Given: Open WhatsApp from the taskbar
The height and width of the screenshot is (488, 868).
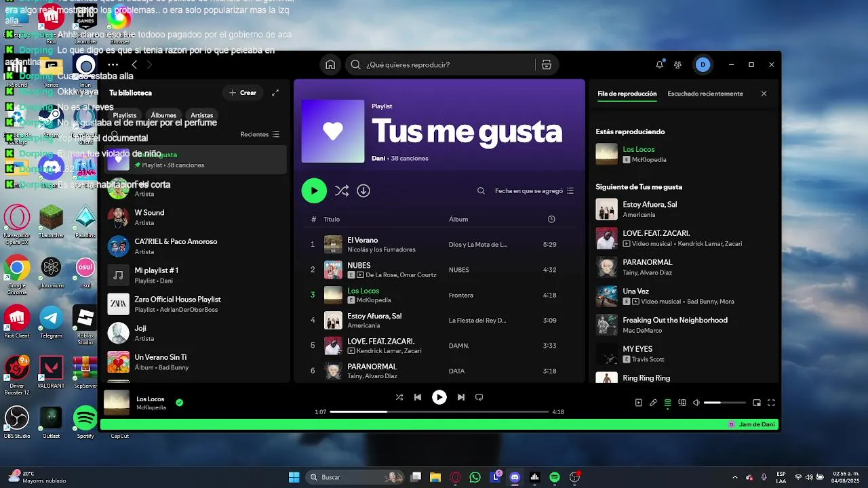Looking at the screenshot, I should pyautogui.click(x=475, y=477).
